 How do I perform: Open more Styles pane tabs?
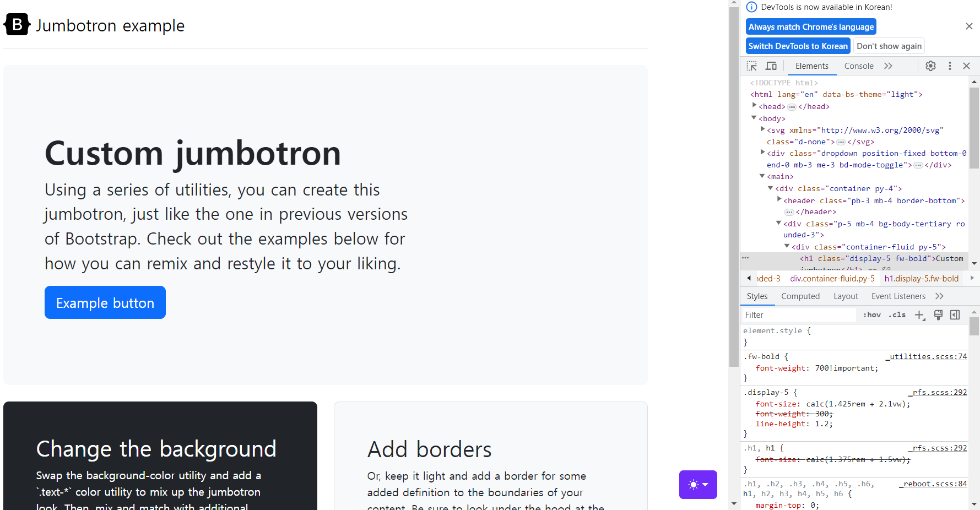939,296
